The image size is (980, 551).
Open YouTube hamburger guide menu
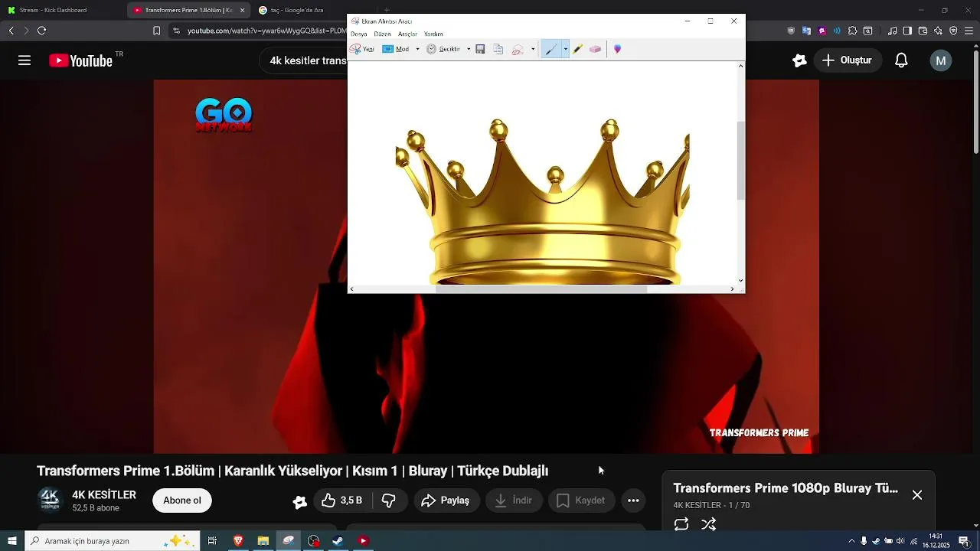(24, 60)
